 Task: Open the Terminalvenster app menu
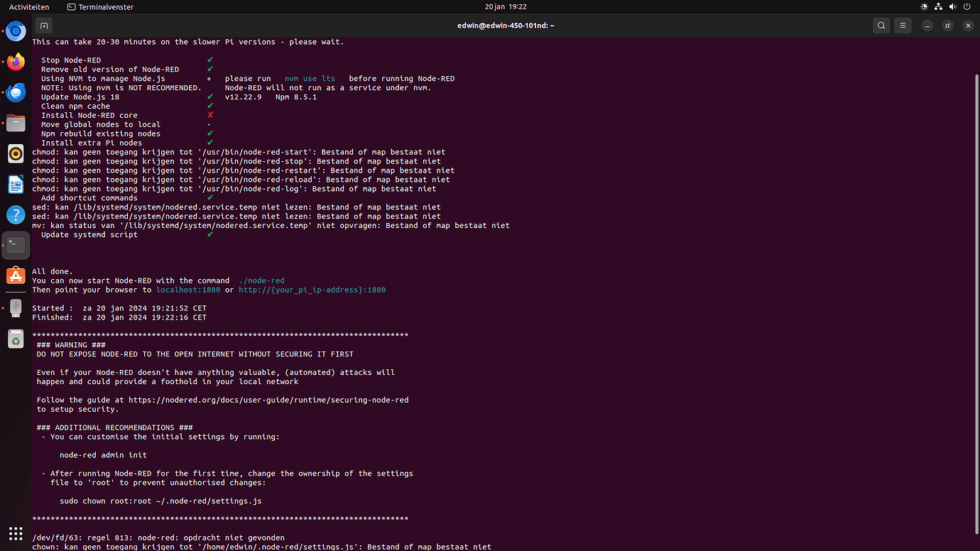coord(100,6)
